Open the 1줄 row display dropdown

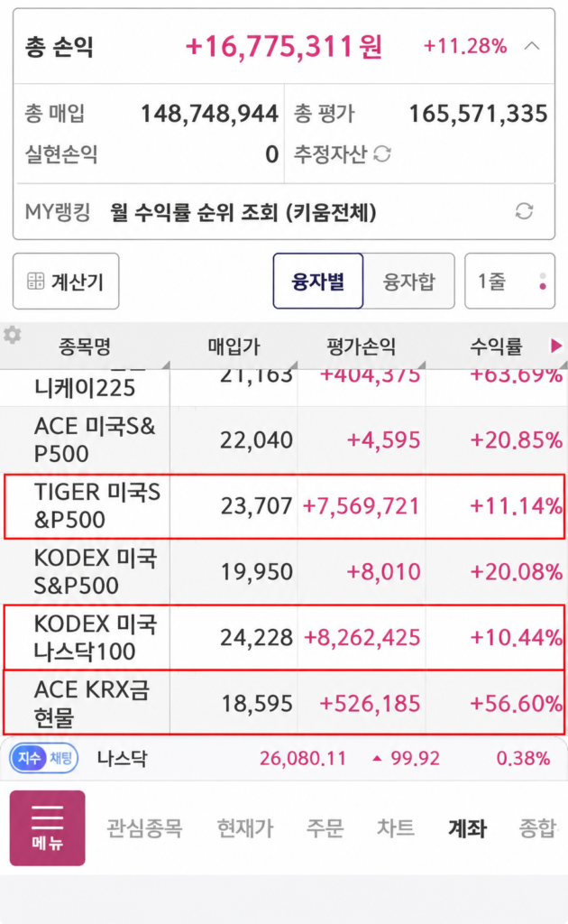pyautogui.click(x=509, y=282)
